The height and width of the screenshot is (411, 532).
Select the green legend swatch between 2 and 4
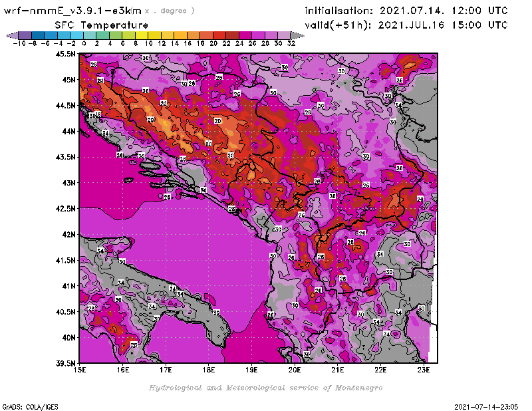[x=103, y=35]
